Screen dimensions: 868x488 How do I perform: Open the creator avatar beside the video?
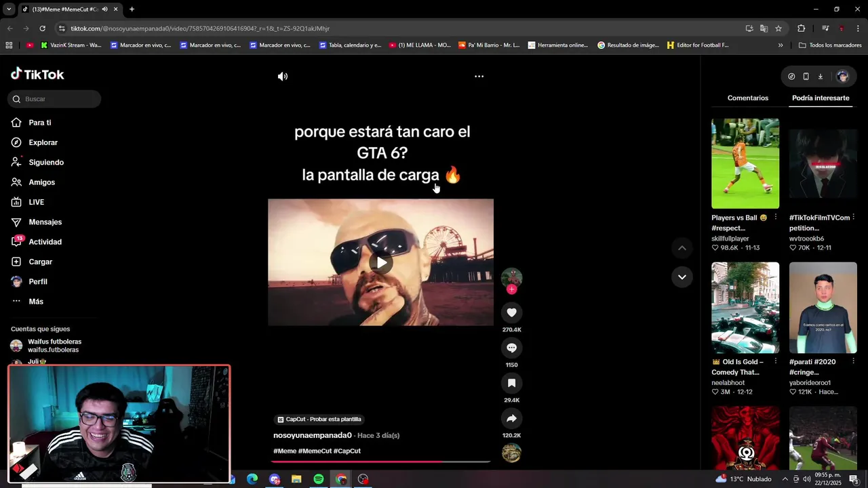511,277
